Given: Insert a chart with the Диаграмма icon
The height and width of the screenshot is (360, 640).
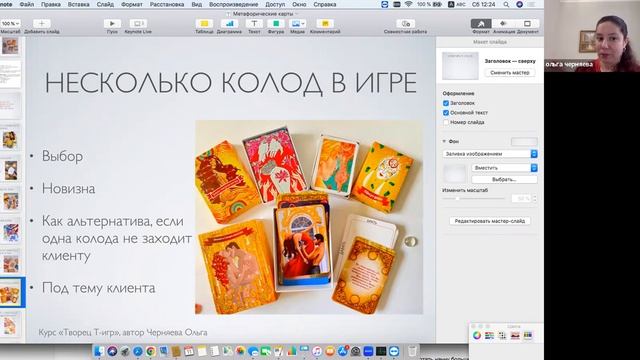Looking at the screenshot, I should [229, 24].
